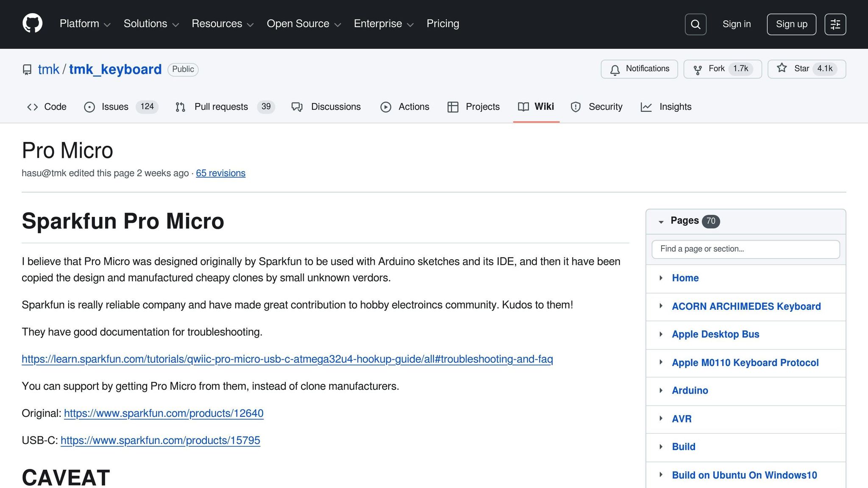Open the Apple Desktop Bus wiki page
This screenshot has width=868, height=488.
click(715, 334)
